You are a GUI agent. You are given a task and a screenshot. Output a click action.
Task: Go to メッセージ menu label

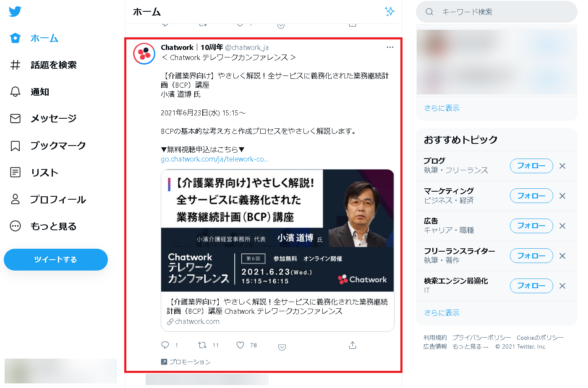[54, 119]
